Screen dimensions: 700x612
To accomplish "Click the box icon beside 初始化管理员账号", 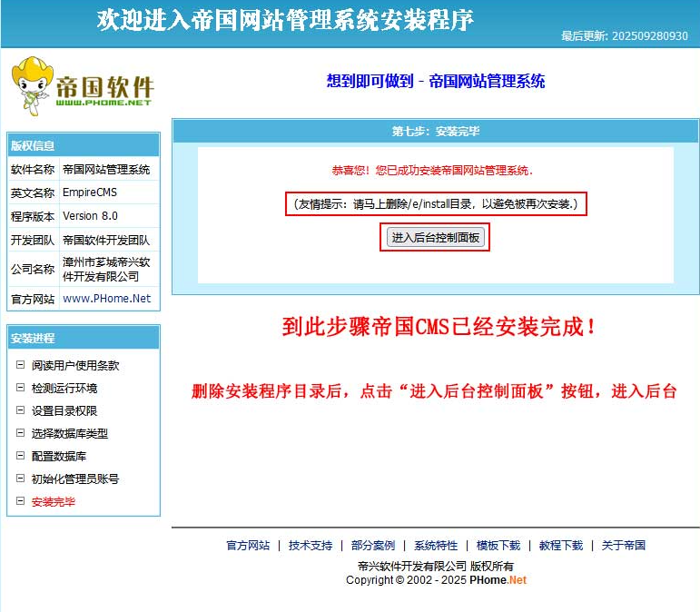I will coord(21,479).
